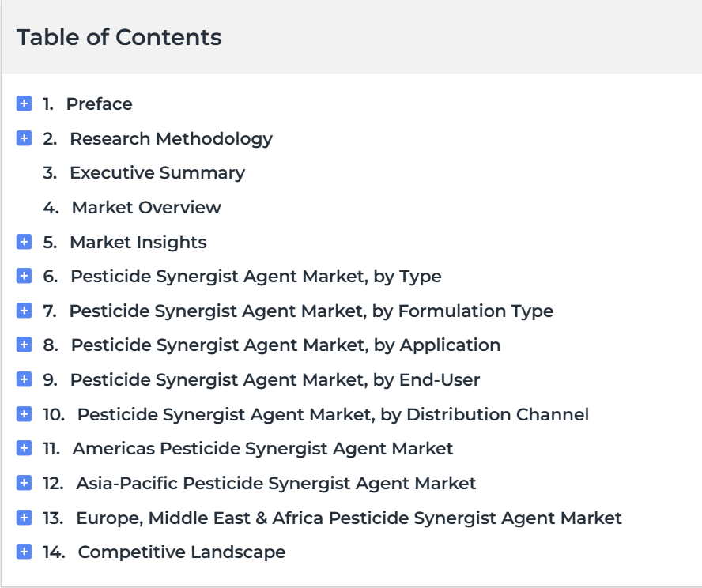Click the Preface section title
This screenshot has width=702, height=588.
point(100,104)
